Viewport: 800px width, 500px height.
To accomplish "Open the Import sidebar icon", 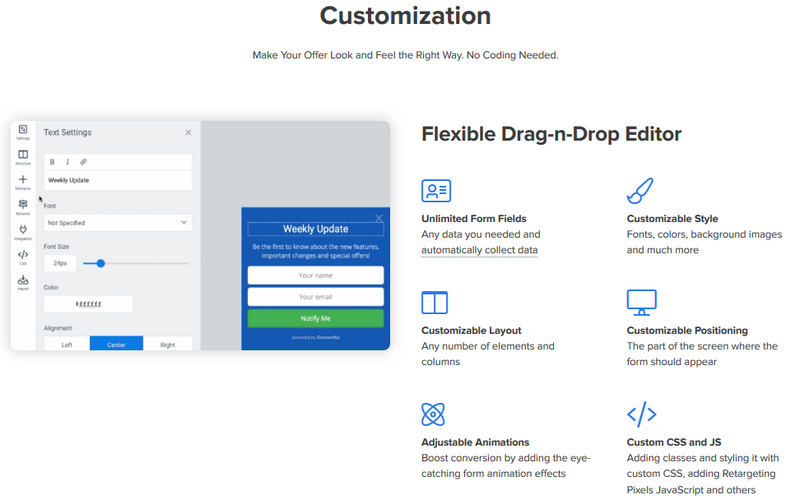I will pyautogui.click(x=23, y=282).
